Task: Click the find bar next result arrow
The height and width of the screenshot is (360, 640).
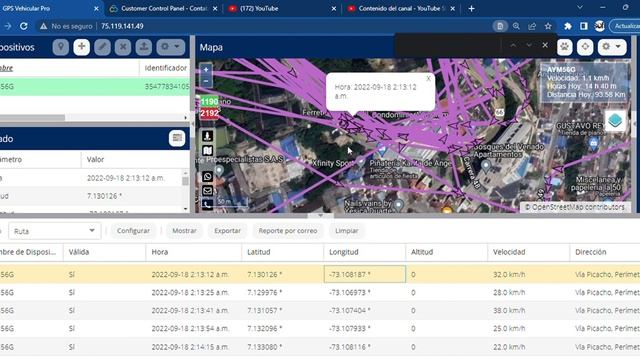Action: pyautogui.click(x=529, y=45)
